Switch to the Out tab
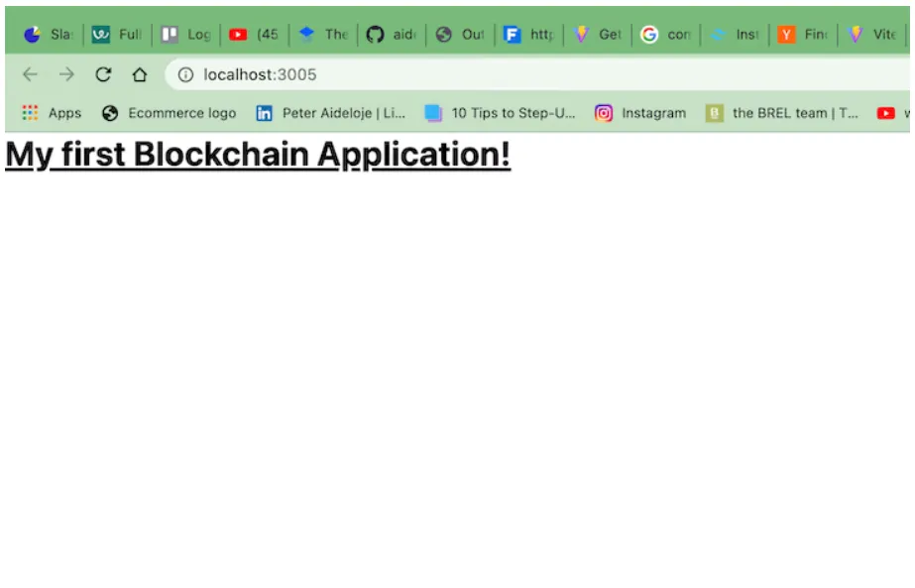This screenshot has height=588, width=915. tap(460, 35)
